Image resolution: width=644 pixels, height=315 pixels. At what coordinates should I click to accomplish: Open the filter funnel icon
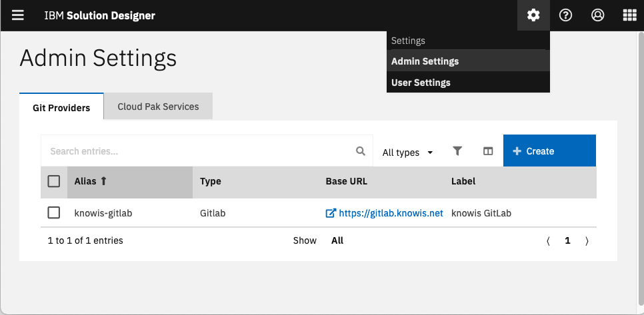click(x=457, y=151)
